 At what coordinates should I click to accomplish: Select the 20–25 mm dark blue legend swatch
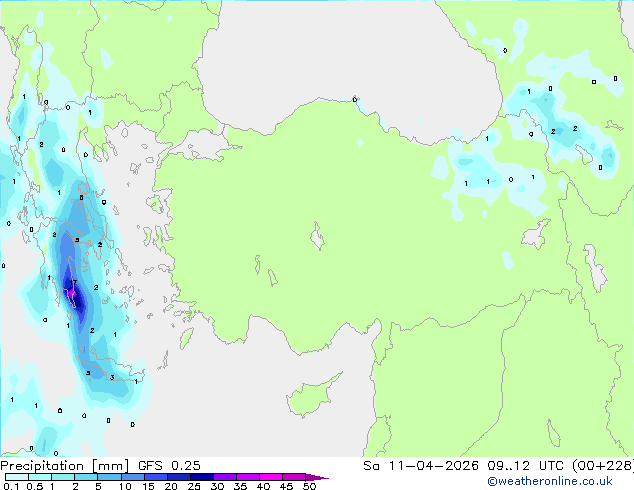178,477
